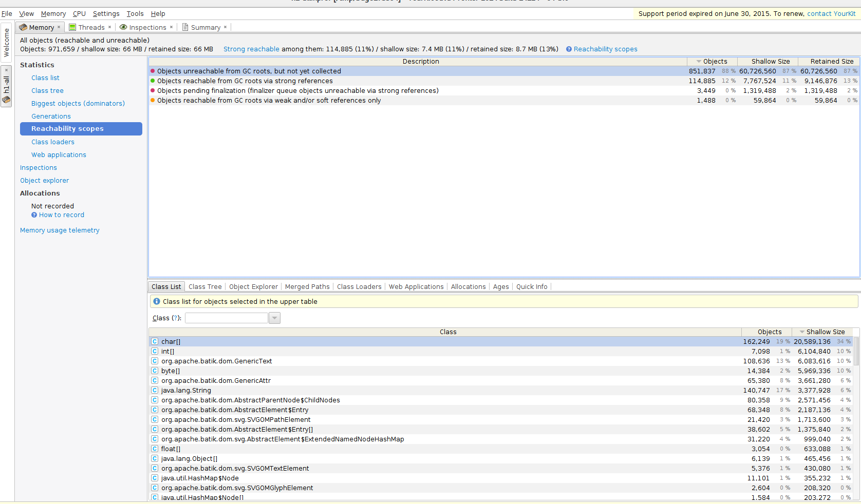Click the question icon beside How to record

pyautogui.click(x=34, y=215)
